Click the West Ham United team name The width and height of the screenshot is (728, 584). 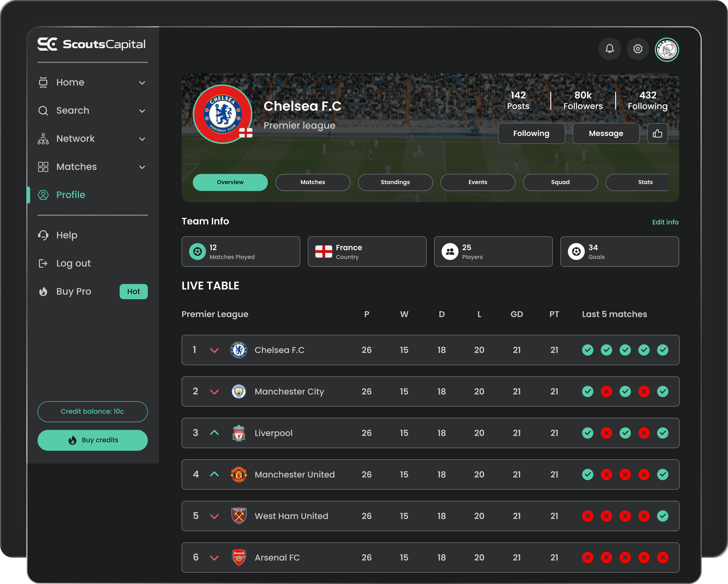291,516
